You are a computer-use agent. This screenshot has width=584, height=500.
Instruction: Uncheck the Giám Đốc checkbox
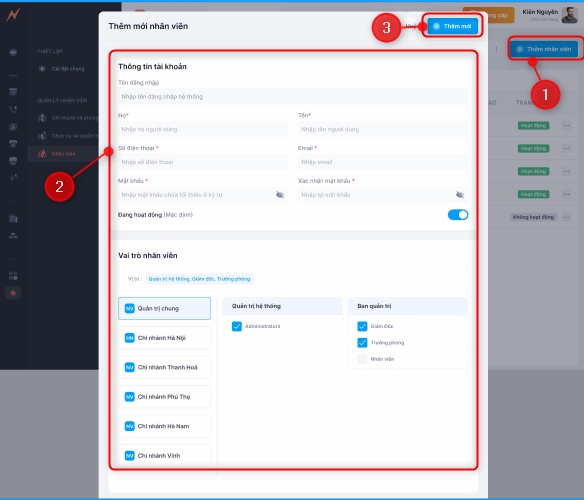click(x=362, y=326)
